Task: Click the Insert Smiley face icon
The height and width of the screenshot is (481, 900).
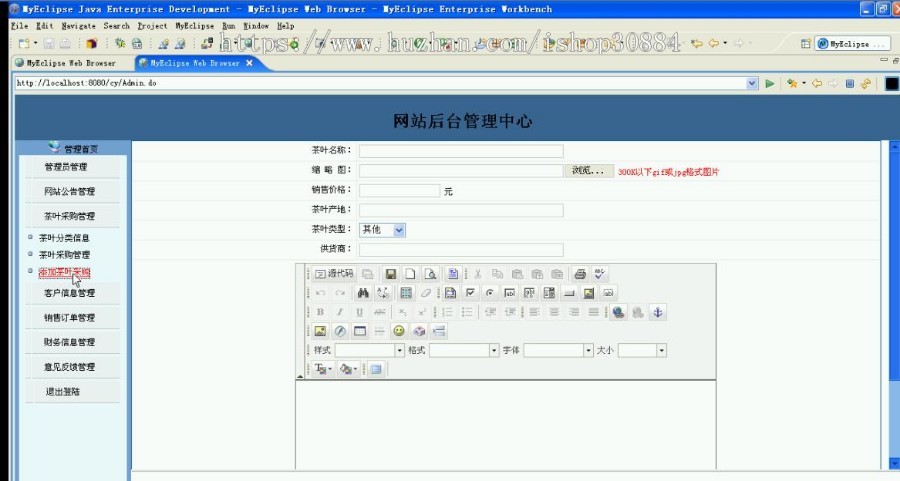Action: tap(399, 331)
